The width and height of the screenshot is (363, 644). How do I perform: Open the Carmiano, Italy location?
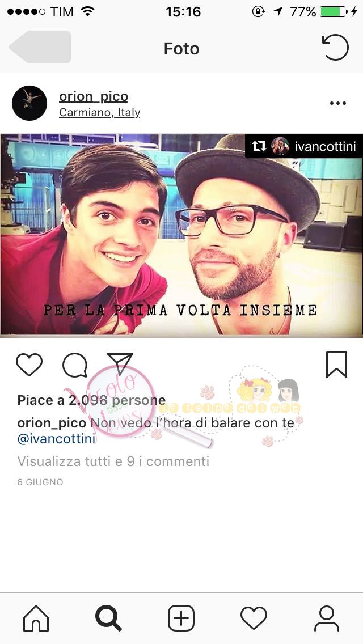tap(99, 113)
